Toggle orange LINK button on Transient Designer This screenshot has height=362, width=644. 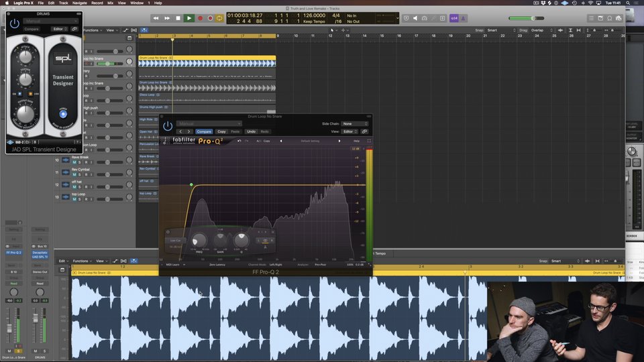pyautogui.click(x=30, y=94)
